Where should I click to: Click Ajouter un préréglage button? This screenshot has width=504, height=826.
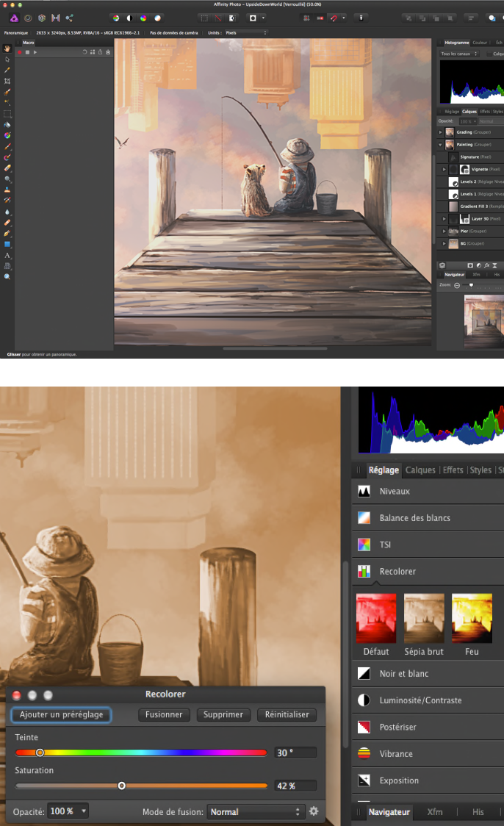[61, 714]
